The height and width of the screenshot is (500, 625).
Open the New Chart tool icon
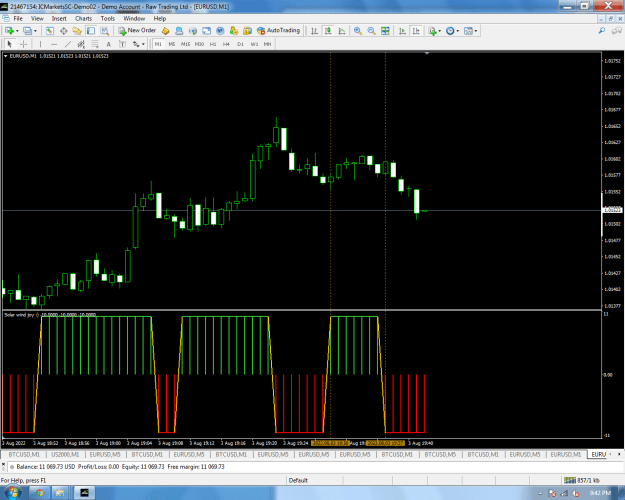point(9,31)
